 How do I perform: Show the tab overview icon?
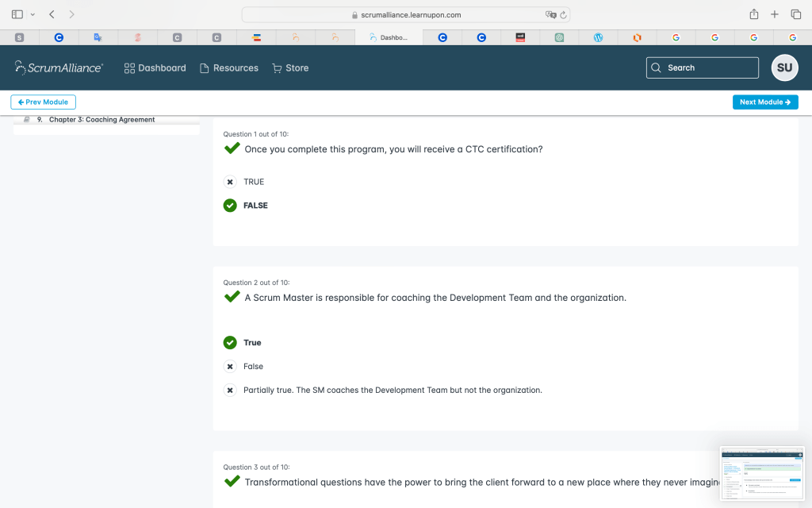(x=795, y=14)
